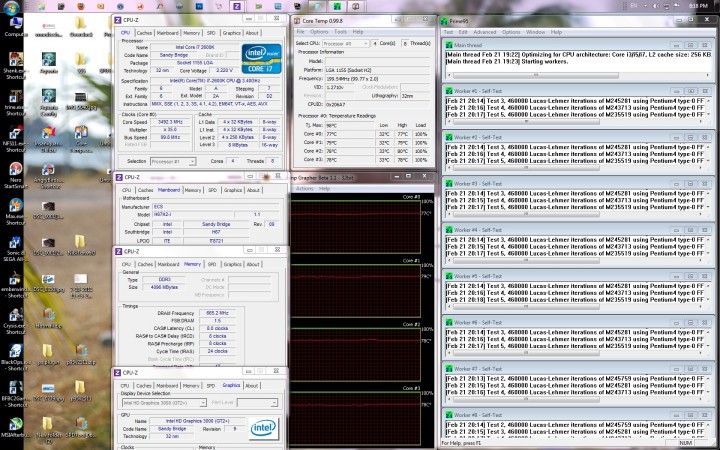Open the BlackOps.exe shortcut icon

coord(15,352)
